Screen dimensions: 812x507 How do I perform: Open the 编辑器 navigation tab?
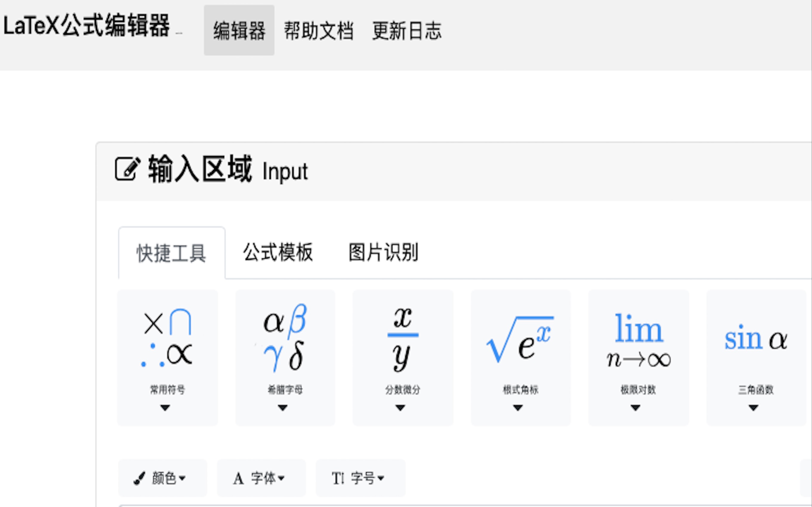pos(239,30)
